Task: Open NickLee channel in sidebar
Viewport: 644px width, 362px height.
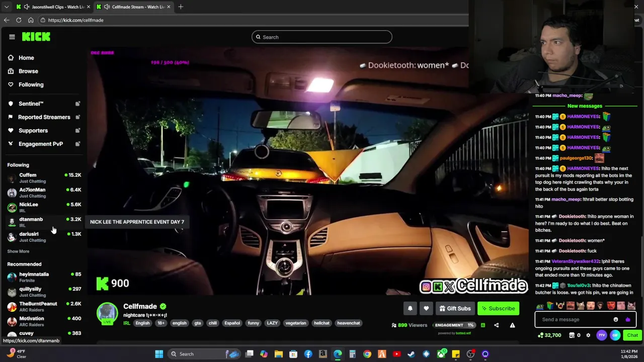Action: [44, 207]
